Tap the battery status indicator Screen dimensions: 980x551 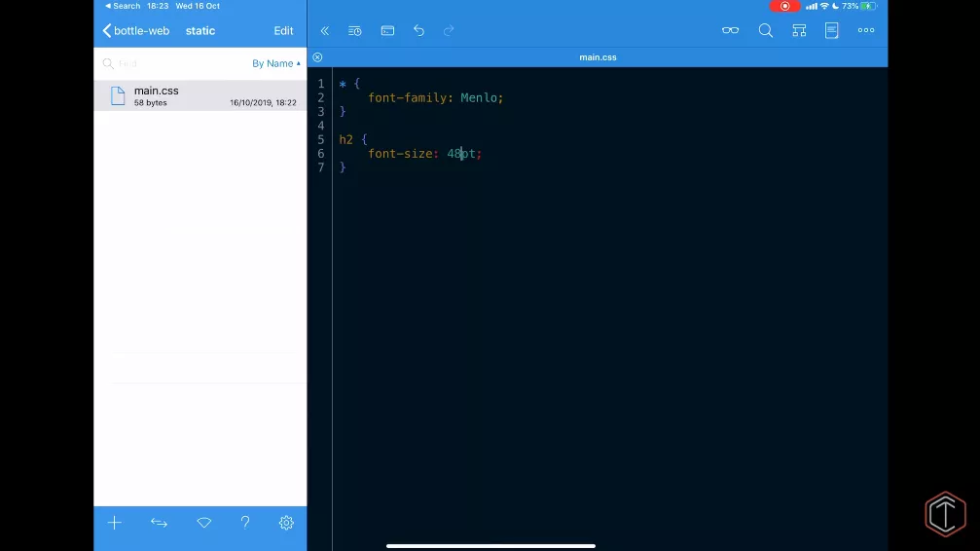pos(860,6)
